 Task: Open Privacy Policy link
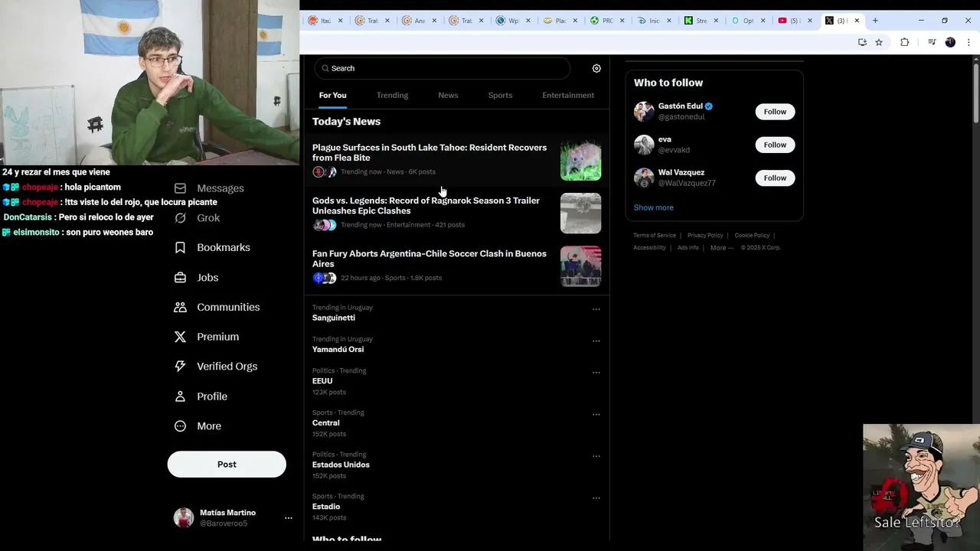[705, 235]
